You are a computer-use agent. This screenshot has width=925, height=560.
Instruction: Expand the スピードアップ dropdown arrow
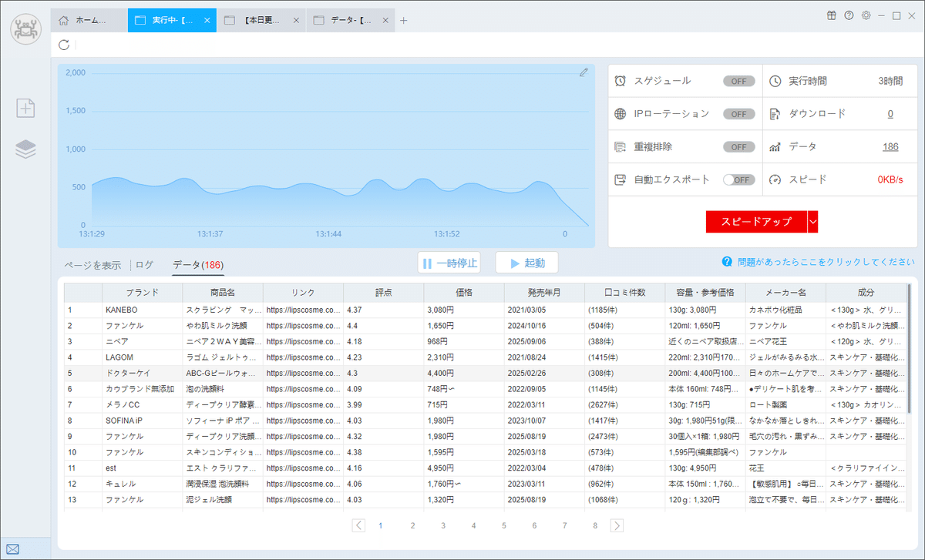tap(812, 221)
